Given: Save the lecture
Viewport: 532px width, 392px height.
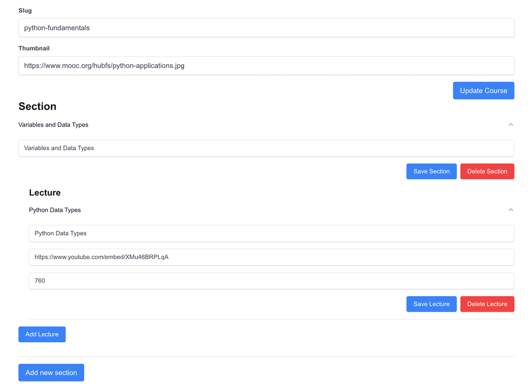Looking at the screenshot, I should tap(431, 304).
